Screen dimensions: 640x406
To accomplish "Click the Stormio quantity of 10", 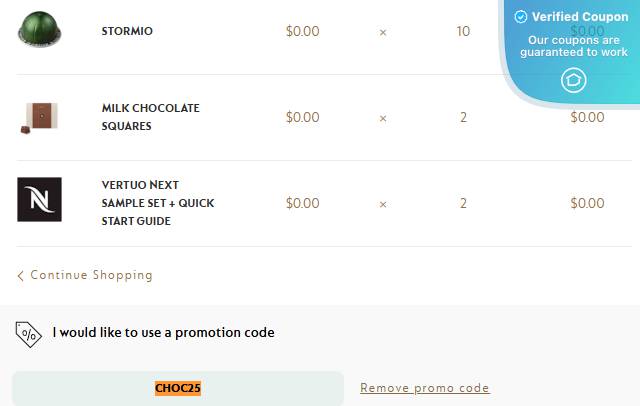I will [463, 32].
